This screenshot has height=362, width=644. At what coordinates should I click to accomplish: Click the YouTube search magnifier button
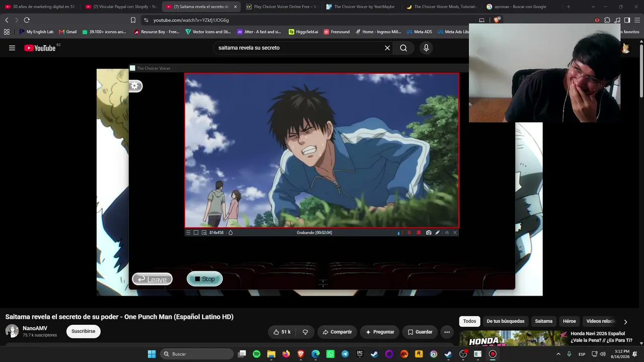point(404,48)
